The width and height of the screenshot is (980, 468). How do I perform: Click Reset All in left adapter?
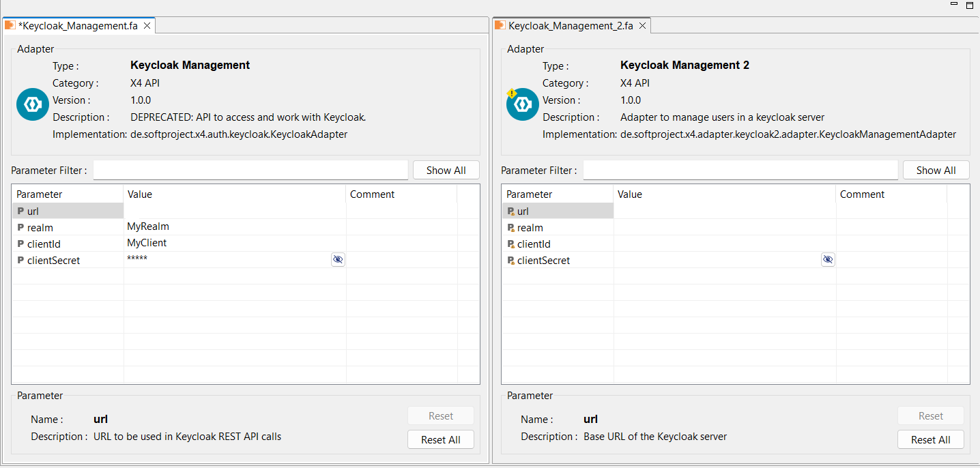click(x=441, y=440)
